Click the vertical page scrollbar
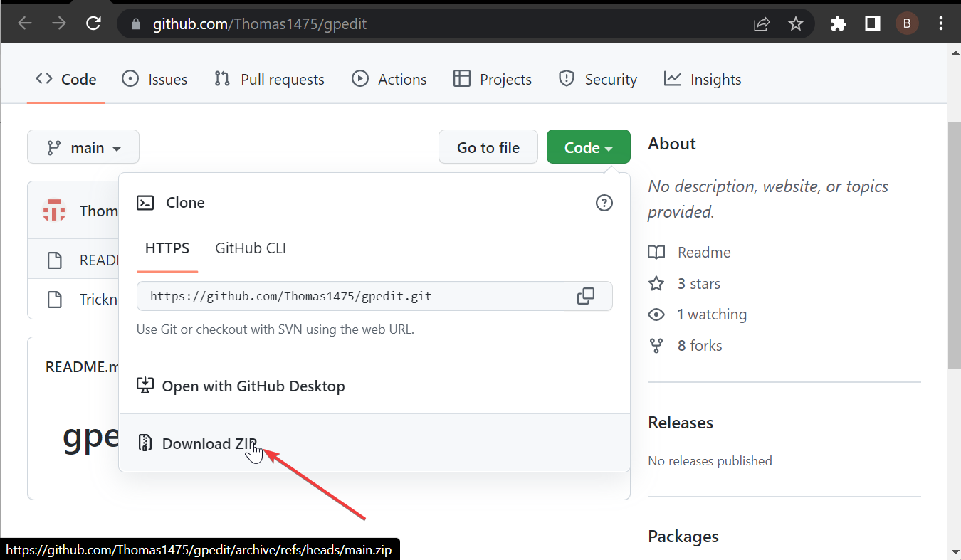Viewport: 961px width, 560px height. click(x=955, y=245)
